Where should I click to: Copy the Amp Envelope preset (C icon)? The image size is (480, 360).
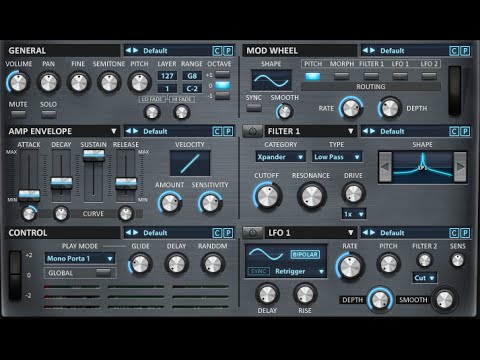pyautogui.click(x=217, y=131)
